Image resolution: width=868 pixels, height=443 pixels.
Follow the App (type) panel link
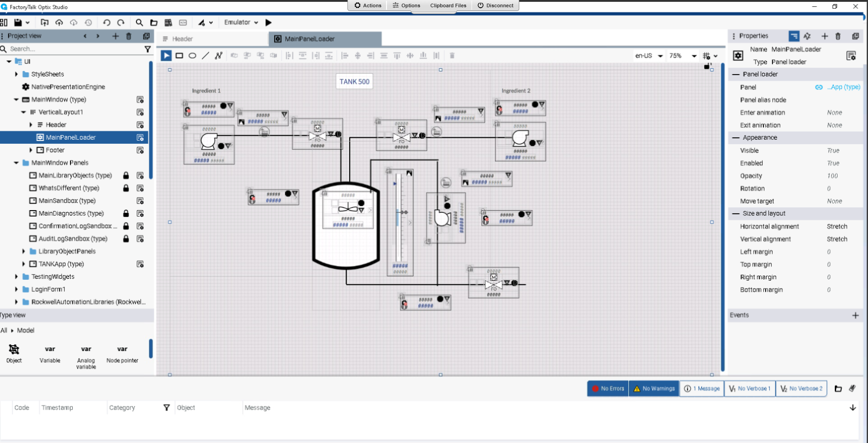[843, 87]
